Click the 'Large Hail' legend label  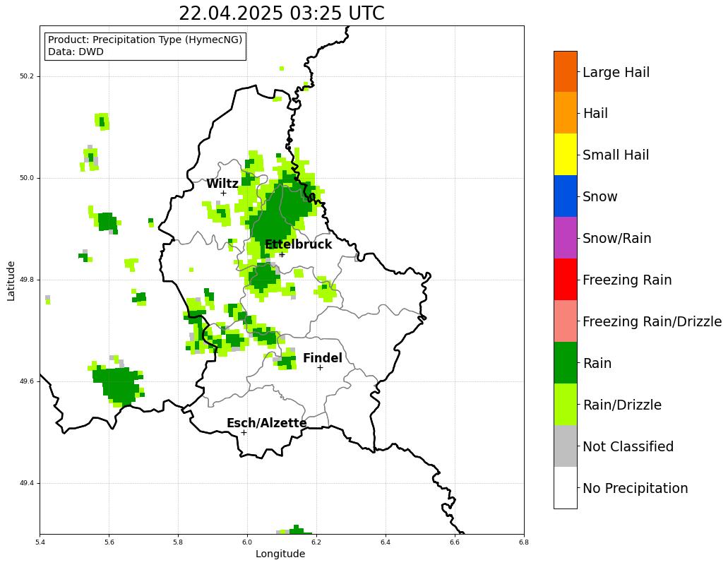(x=616, y=73)
